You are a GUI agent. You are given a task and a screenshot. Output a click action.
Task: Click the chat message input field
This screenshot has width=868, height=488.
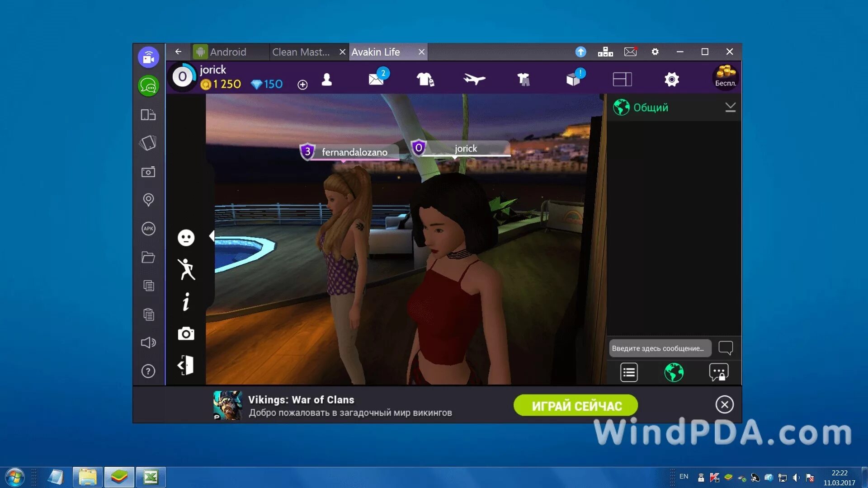coord(659,348)
